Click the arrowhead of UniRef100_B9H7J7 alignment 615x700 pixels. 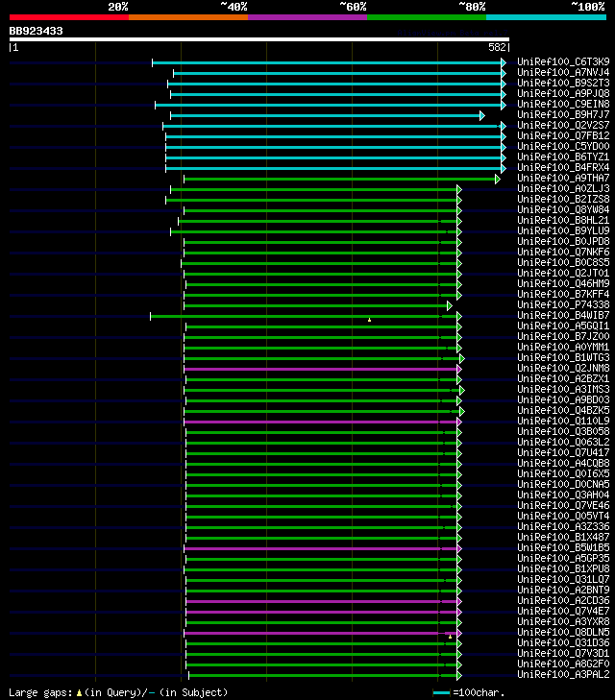[481, 116]
